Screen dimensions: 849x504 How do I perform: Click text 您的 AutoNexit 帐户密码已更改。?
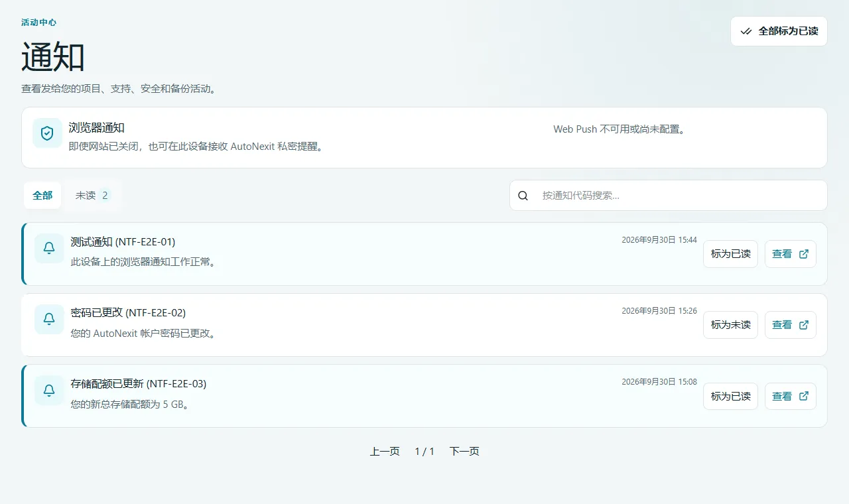(145, 333)
